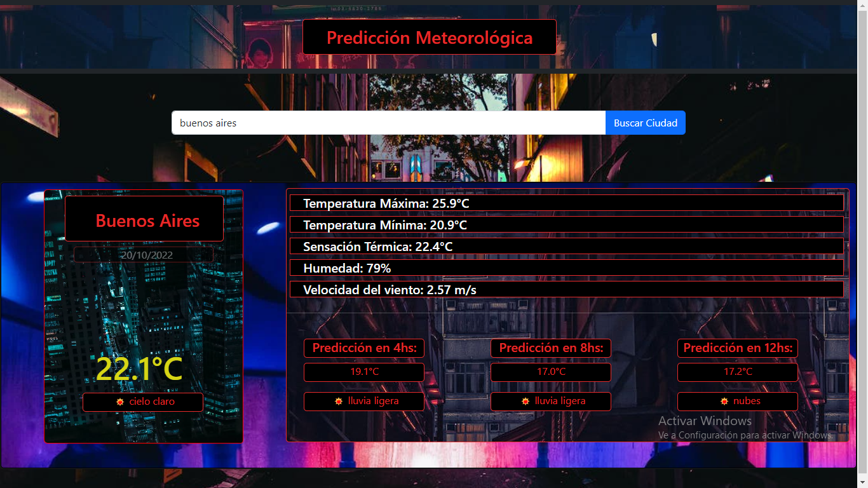Expand the Humedad 79% row

[567, 268]
